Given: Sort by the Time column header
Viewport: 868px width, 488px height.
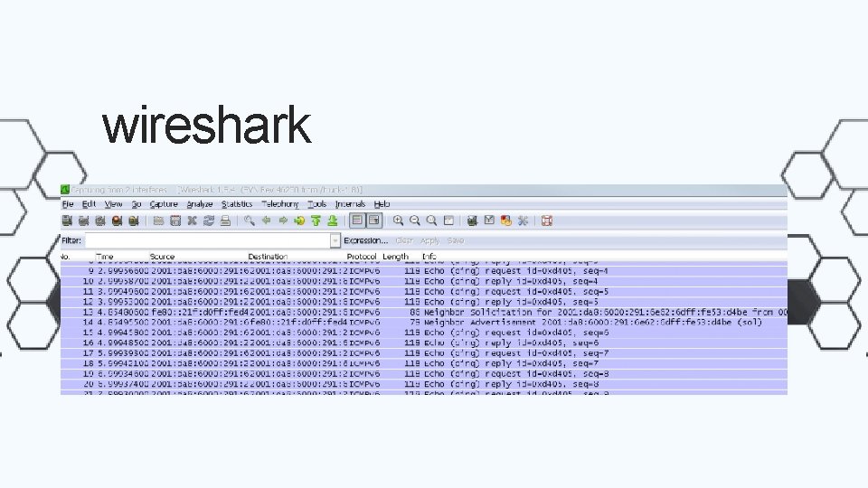Looking at the screenshot, I should pyautogui.click(x=105, y=257).
